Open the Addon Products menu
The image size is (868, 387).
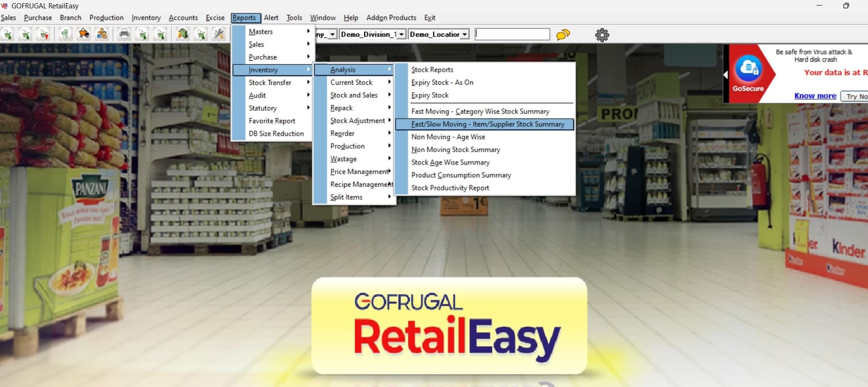pos(391,18)
